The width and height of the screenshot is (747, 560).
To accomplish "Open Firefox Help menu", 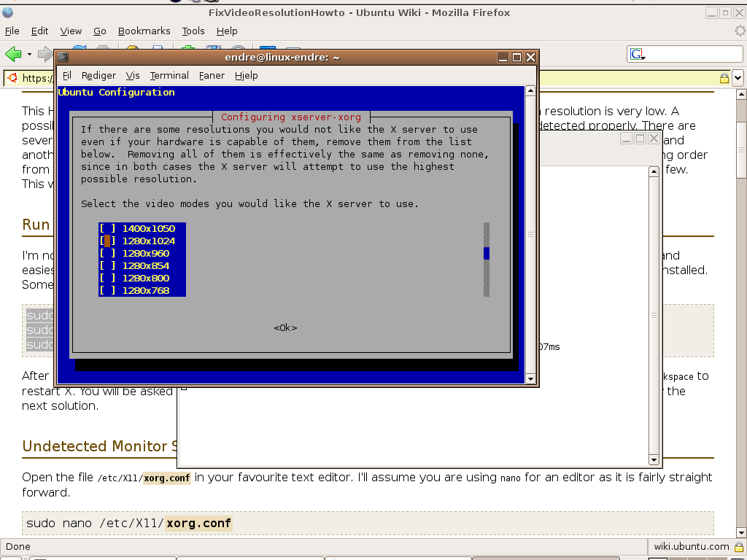I will (x=227, y=31).
